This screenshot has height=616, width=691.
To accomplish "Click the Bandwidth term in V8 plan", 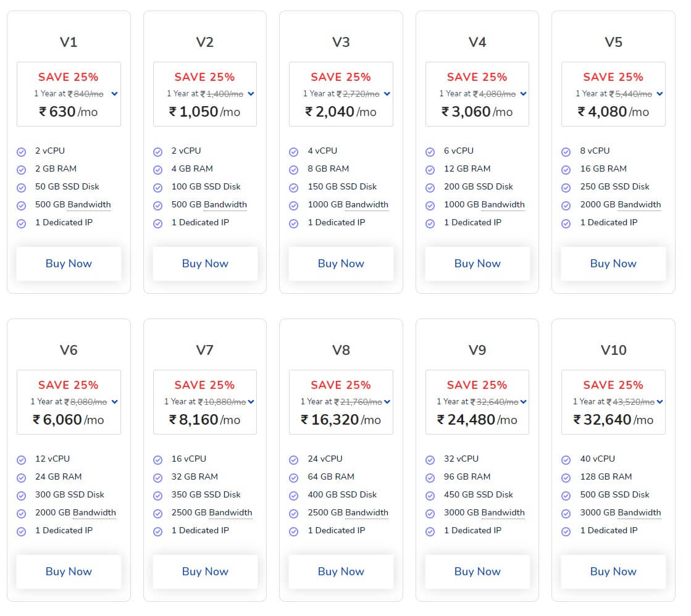I will (x=367, y=513).
